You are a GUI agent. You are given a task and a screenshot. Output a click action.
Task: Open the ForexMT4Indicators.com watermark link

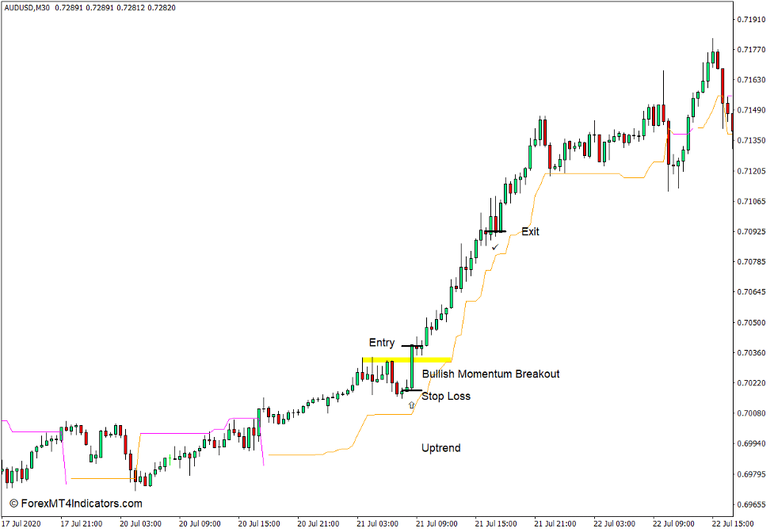[x=74, y=502]
